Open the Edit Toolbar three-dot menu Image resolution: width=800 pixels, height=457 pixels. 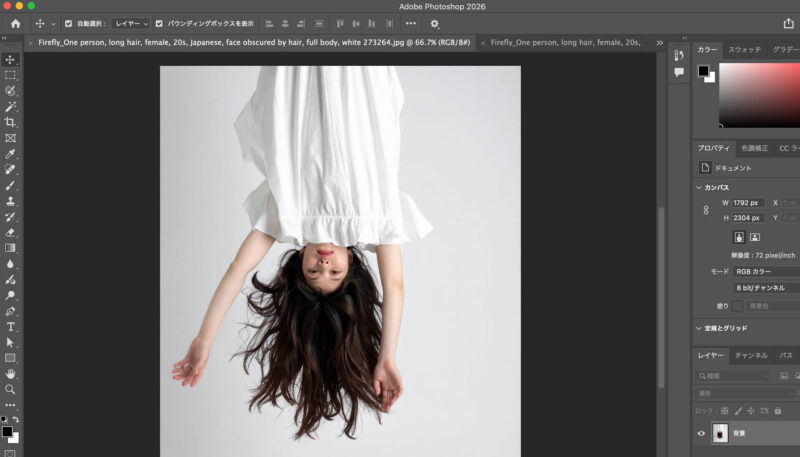click(x=10, y=405)
